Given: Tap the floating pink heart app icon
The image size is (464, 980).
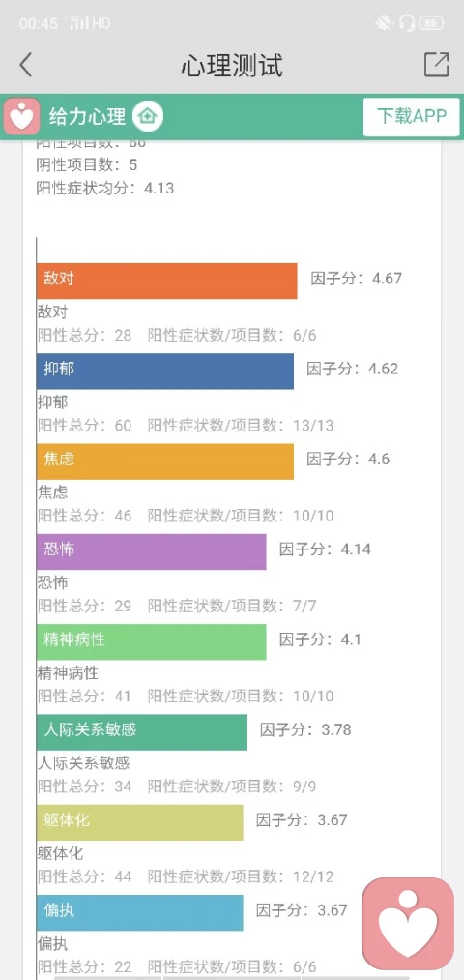Looking at the screenshot, I should click(408, 924).
